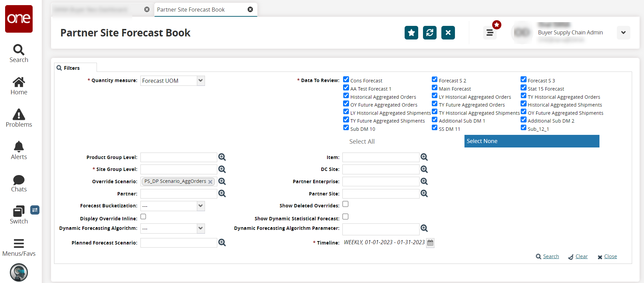Image resolution: width=644 pixels, height=283 pixels.
Task: Expand the user profile dropdown arrow
Action: 623,33
